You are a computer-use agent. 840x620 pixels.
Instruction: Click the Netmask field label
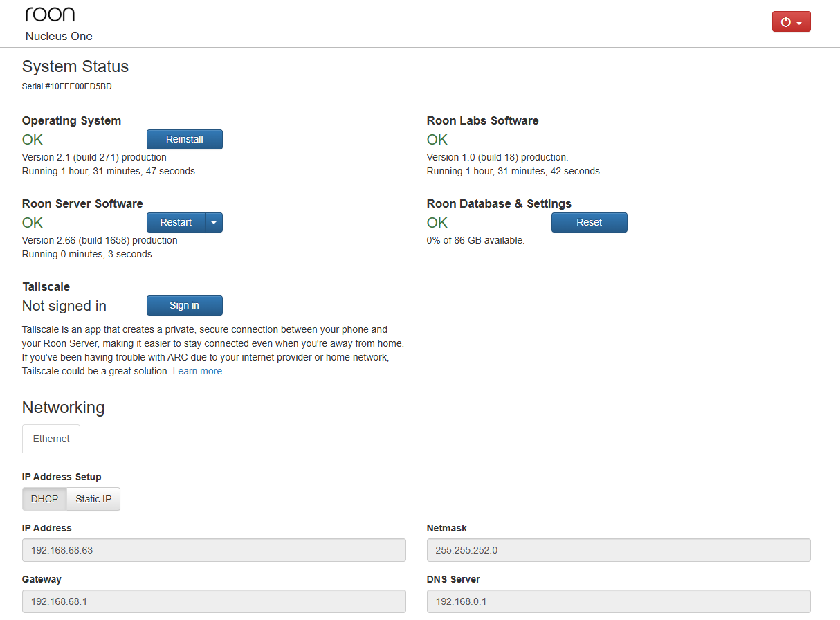(x=446, y=528)
